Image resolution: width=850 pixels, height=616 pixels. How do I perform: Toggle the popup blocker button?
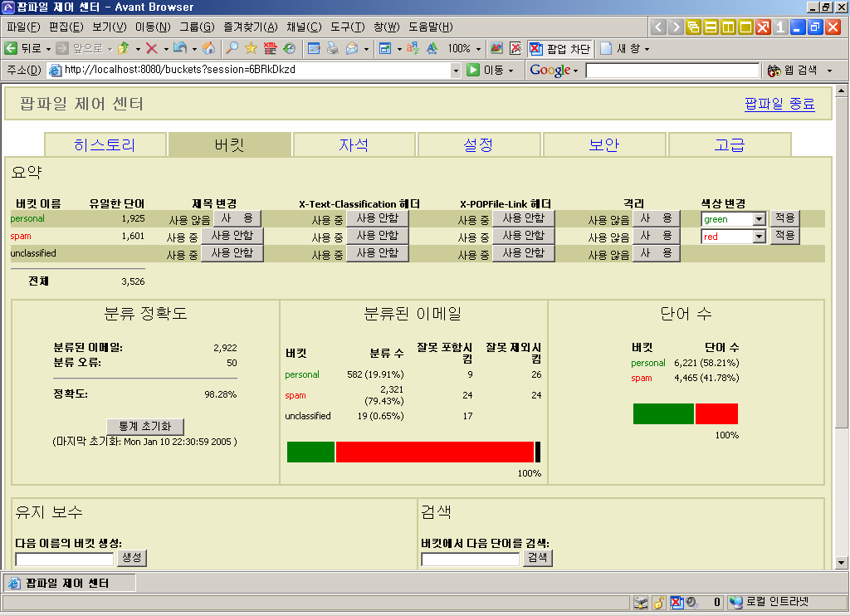pyautogui.click(x=560, y=48)
